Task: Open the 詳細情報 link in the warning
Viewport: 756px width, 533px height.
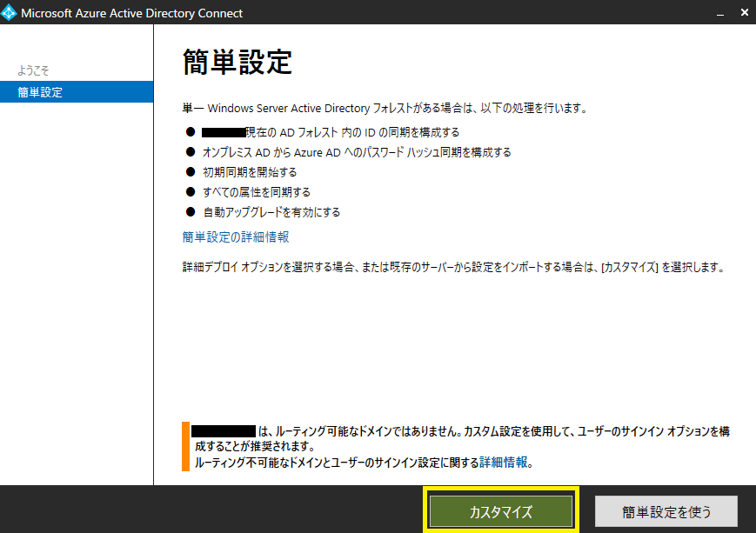Action: click(504, 463)
